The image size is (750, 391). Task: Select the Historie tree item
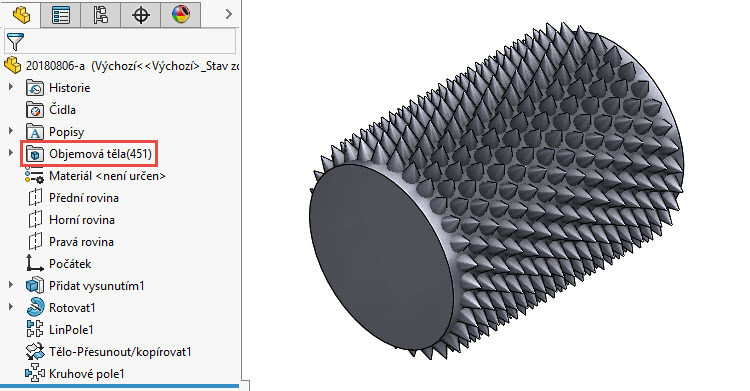69,88
